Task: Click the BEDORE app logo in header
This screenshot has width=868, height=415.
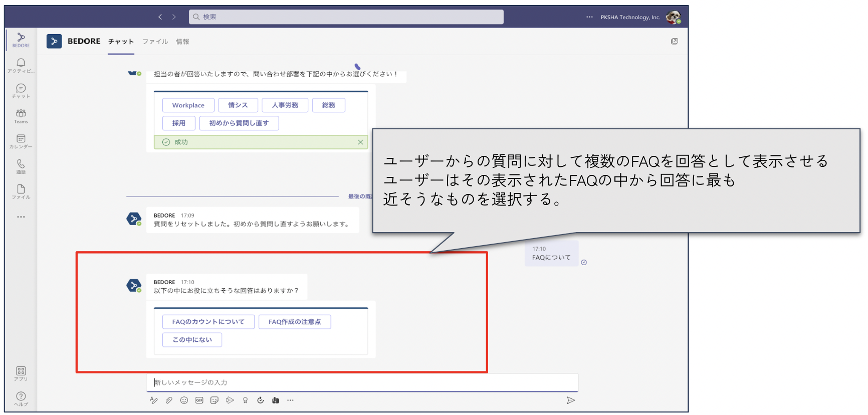Action: (54, 41)
